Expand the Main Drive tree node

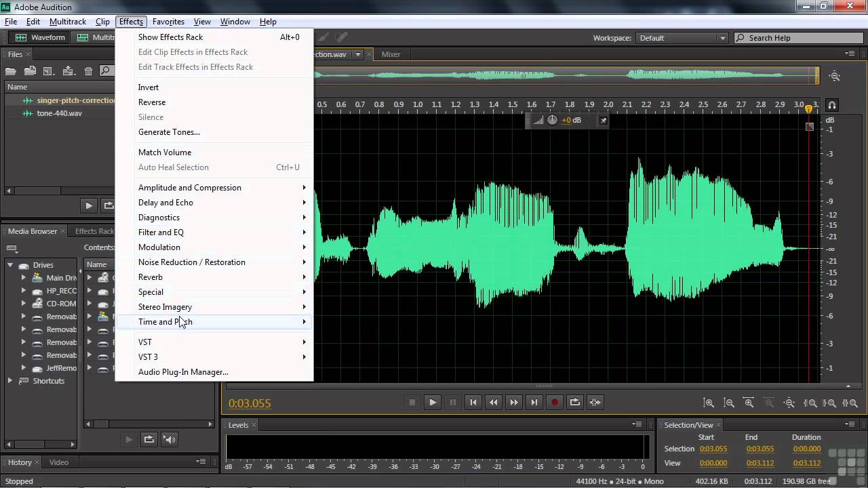coord(24,278)
